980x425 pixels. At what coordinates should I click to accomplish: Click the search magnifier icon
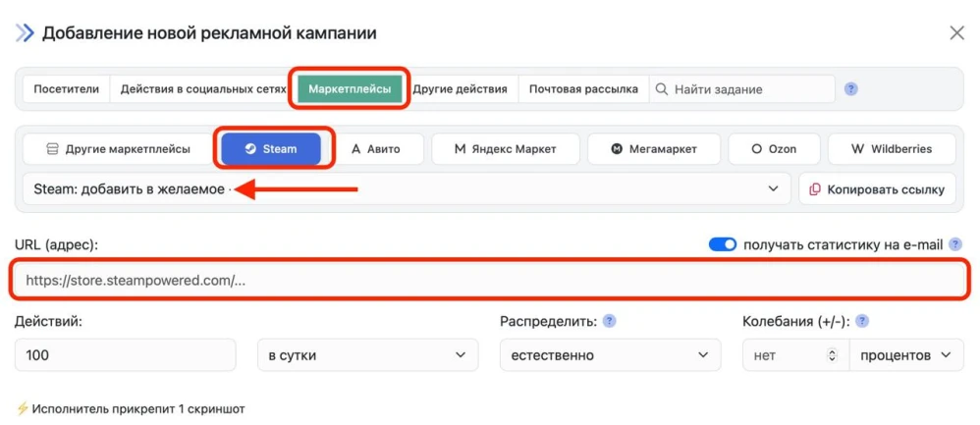coord(662,89)
